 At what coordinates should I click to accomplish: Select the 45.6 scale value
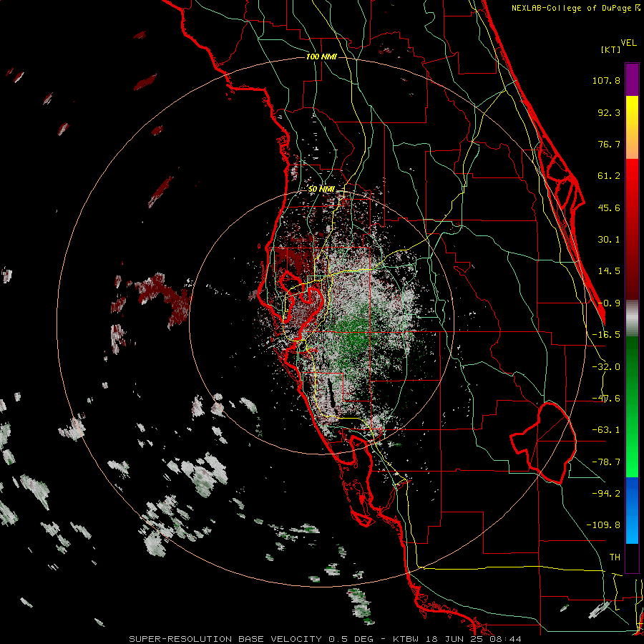[x=609, y=208]
